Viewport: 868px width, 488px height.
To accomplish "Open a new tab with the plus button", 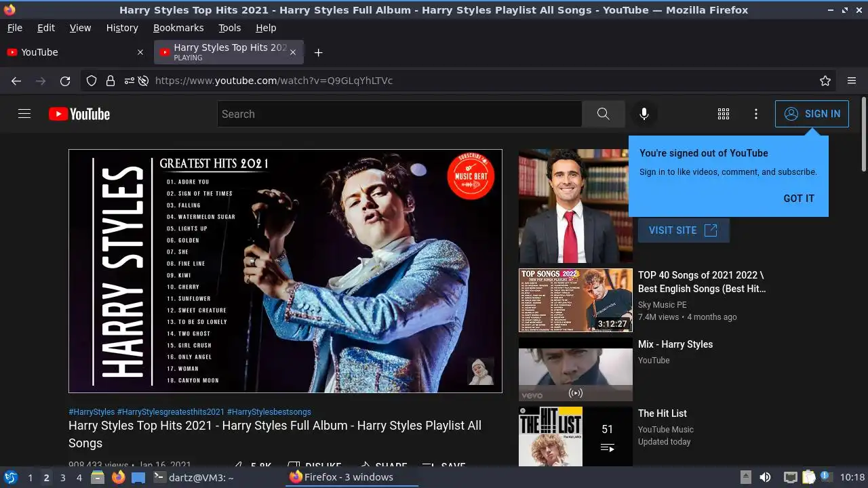I will point(319,52).
